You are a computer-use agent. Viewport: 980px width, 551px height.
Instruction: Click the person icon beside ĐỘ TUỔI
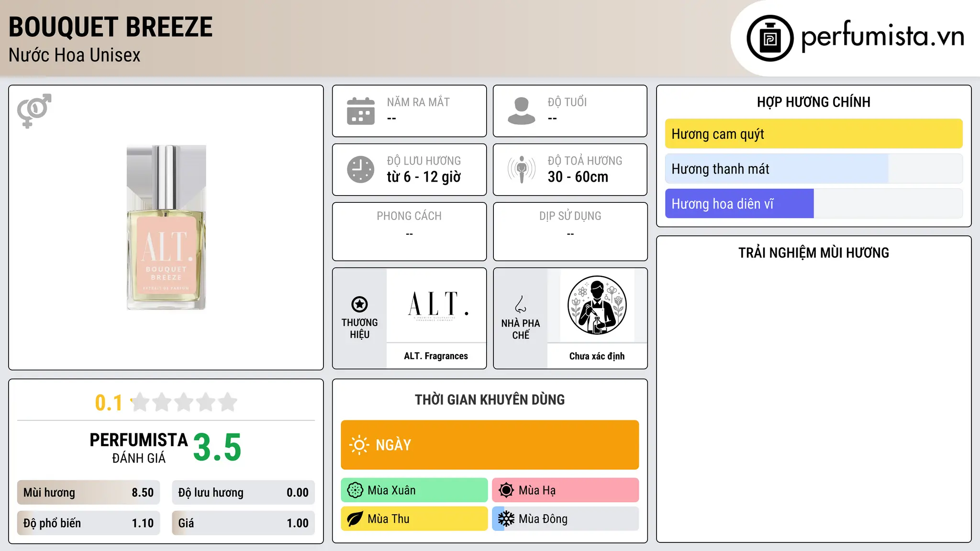[x=521, y=111]
